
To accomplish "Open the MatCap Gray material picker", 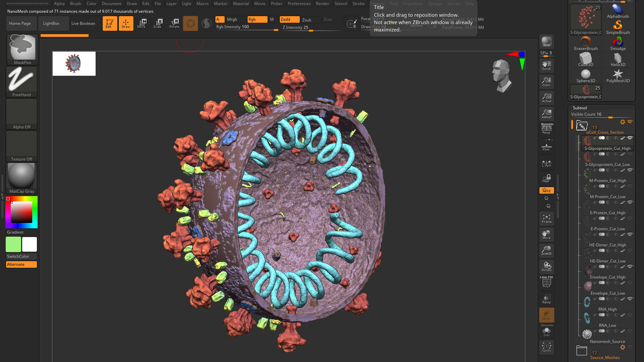I will (x=21, y=178).
